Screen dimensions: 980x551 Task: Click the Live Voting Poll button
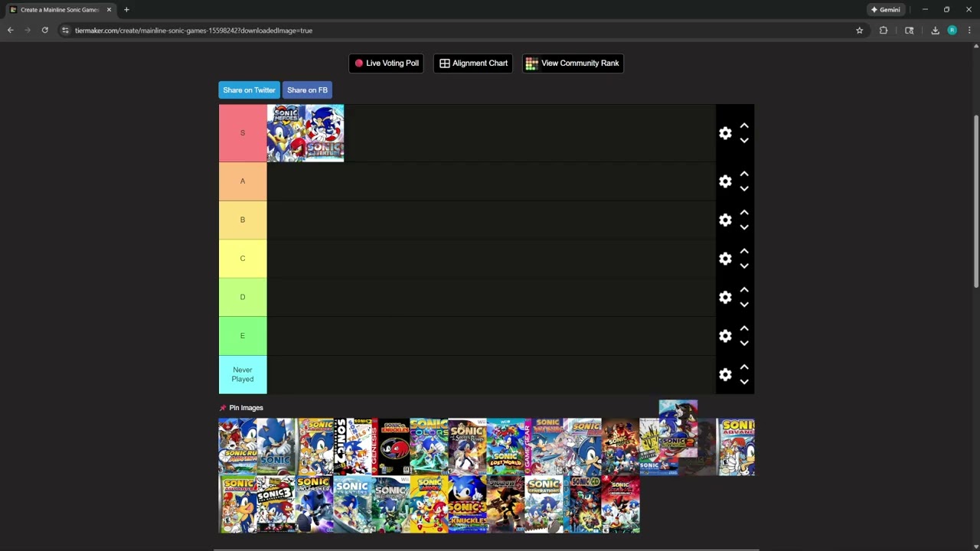386,64
